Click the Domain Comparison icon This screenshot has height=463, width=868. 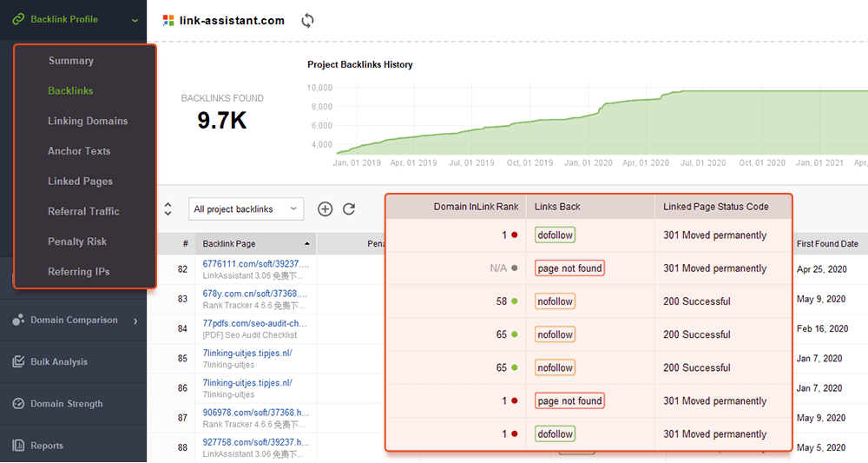[x=18, y=321]
